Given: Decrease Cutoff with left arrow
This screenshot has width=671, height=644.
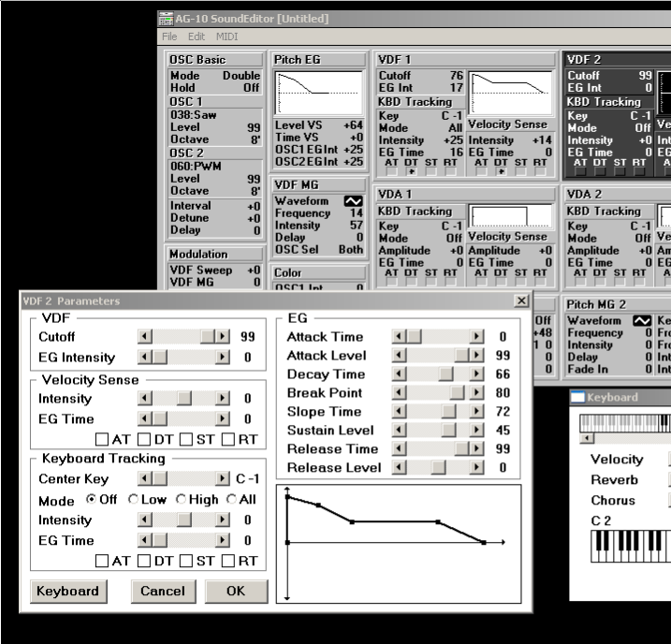Looking at the screenshot, I should pyautogui.click(x=145, y=336).
